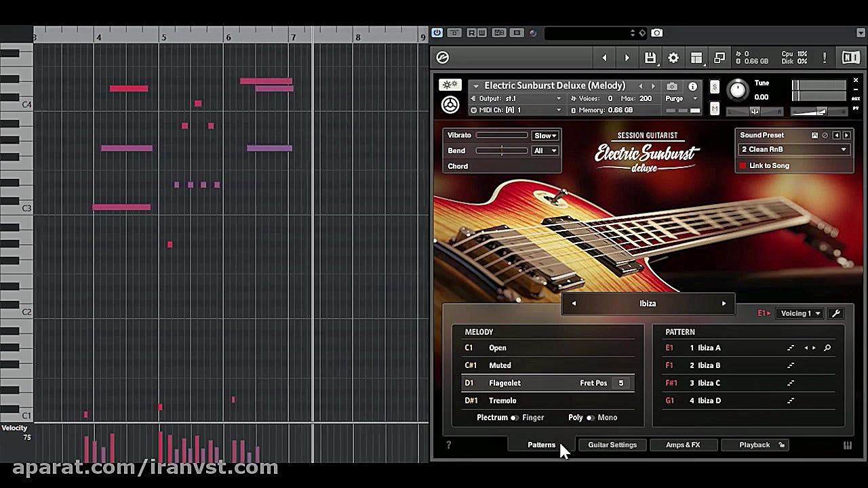Click the Fret Pos value field showing 5

tap(620, 383)
